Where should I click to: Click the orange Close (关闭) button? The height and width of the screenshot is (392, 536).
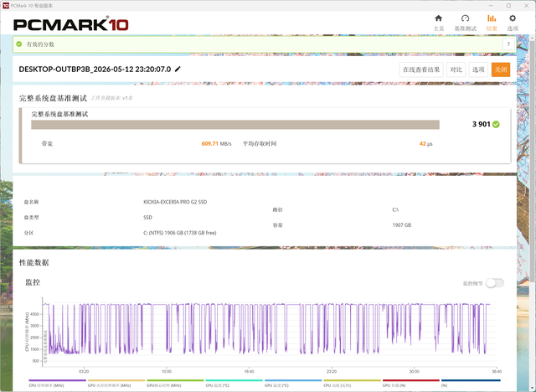pos(501,70)
